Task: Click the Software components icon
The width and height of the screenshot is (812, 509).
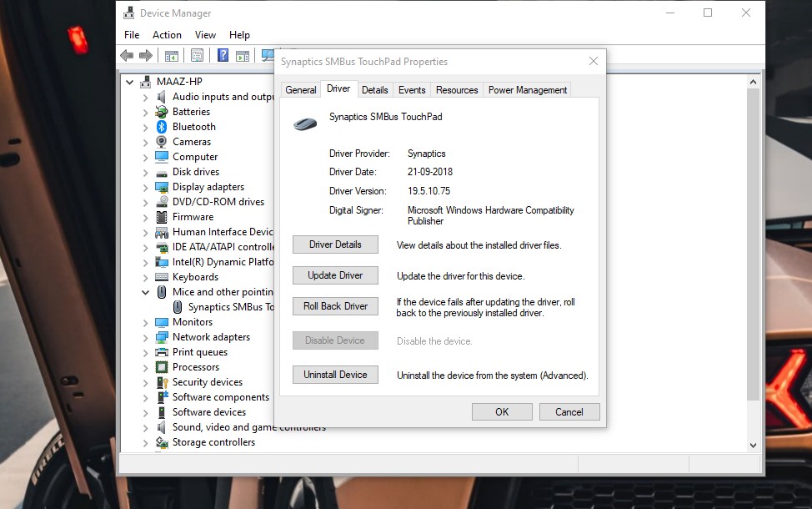Action: point(163,397)
